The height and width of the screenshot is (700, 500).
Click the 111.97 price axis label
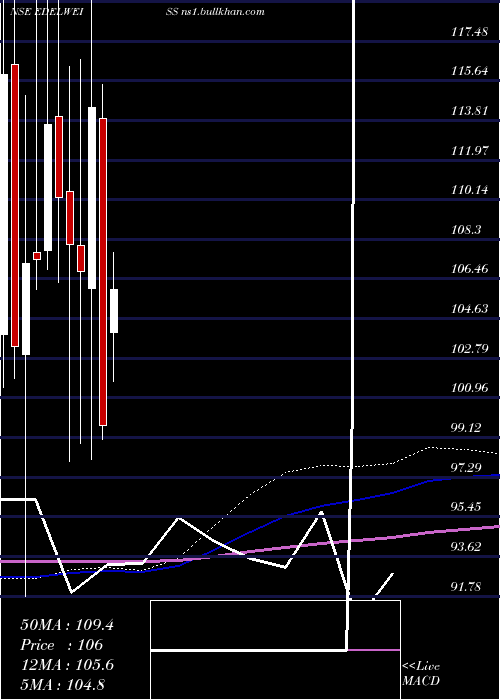click(469, 150)
